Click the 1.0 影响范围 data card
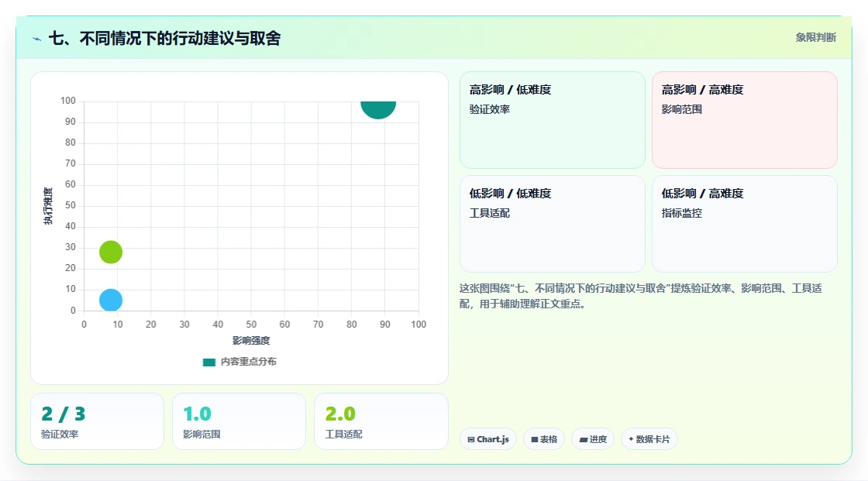Viewport: 868px width, 481px height. click(x=239, y=421)
